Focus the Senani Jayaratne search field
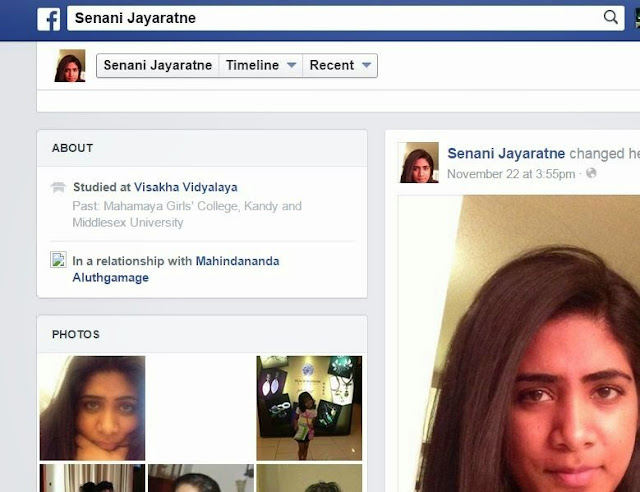The image size is (640, 492). [x=345, y=18]
